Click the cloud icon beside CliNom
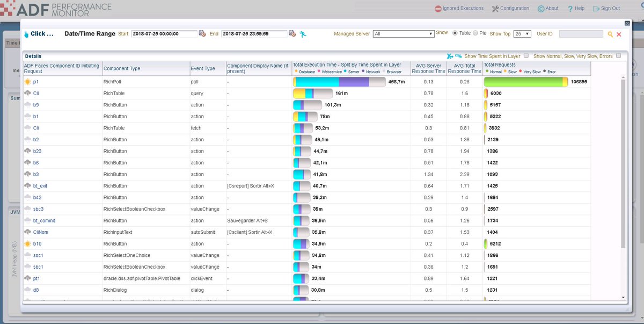The height and width of the screenshot is (324, 644). 27,232
